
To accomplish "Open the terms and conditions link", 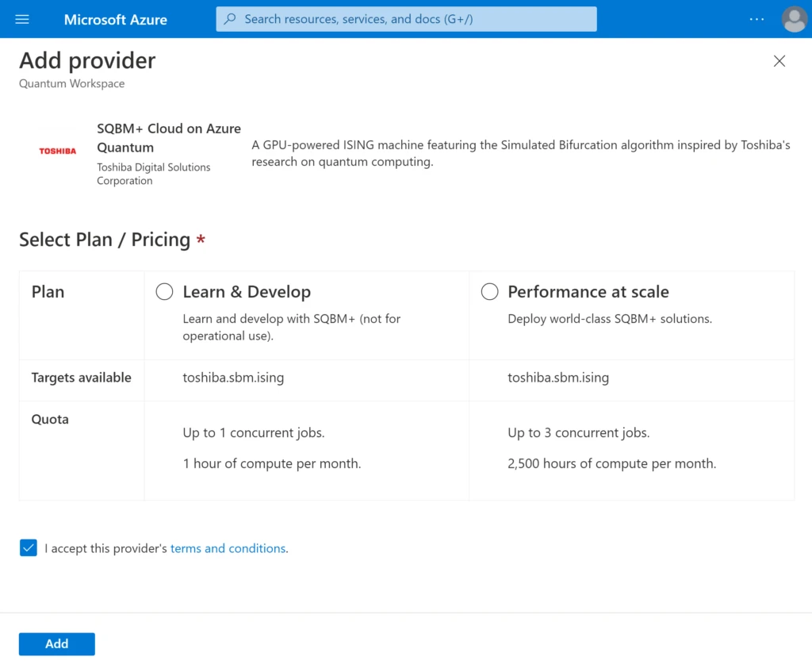I will [228, 548].
